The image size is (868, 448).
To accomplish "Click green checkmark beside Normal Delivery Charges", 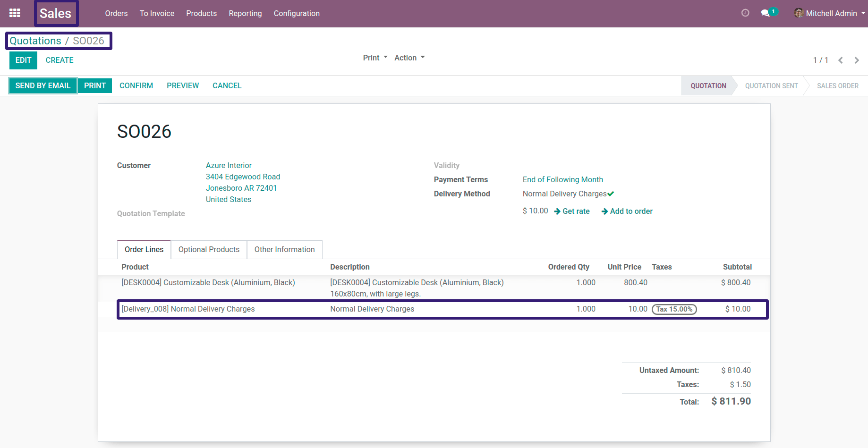I will pyautogui.click(x=611, y=194).
